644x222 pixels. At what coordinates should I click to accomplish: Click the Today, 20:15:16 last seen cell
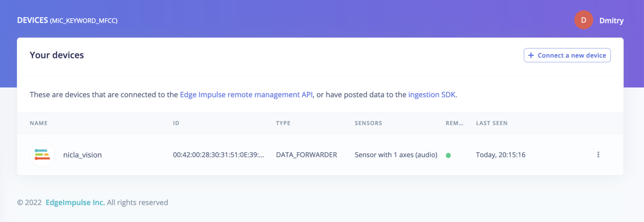501,155
